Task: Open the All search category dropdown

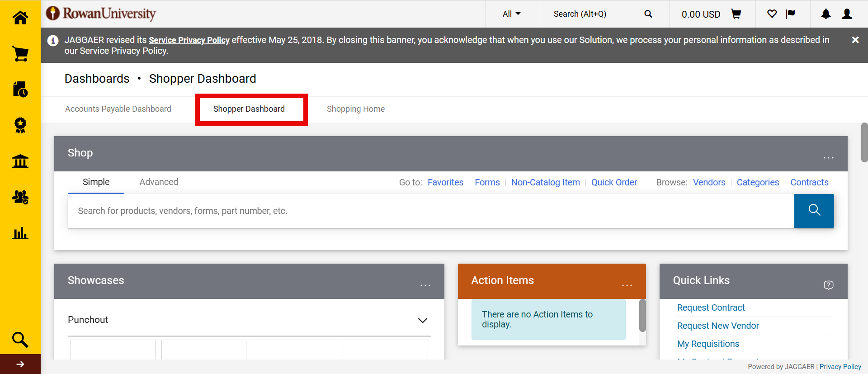Action: point(511,14)
